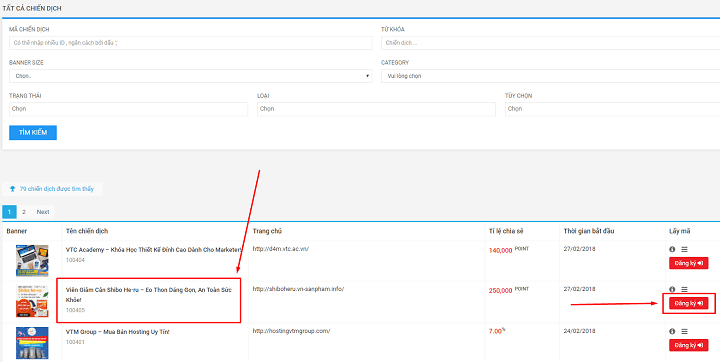Image resolution: width=720 pixels, height=362 pixels.
Task: Click the Tìm Kiếm search button
Action: click(x=33, y=133)
